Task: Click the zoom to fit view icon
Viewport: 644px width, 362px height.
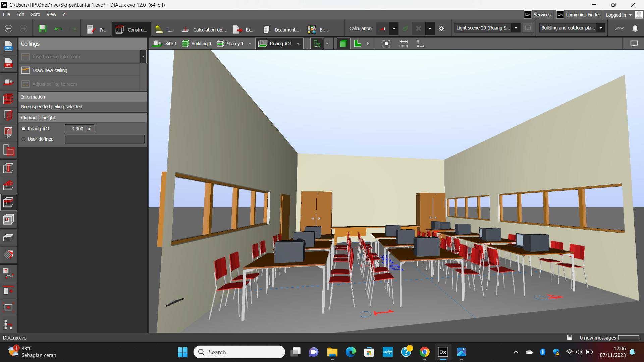Action: tap(386, 44)
